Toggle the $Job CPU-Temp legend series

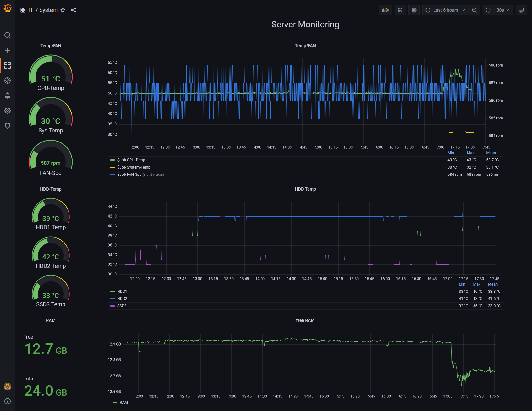point(131,160)
